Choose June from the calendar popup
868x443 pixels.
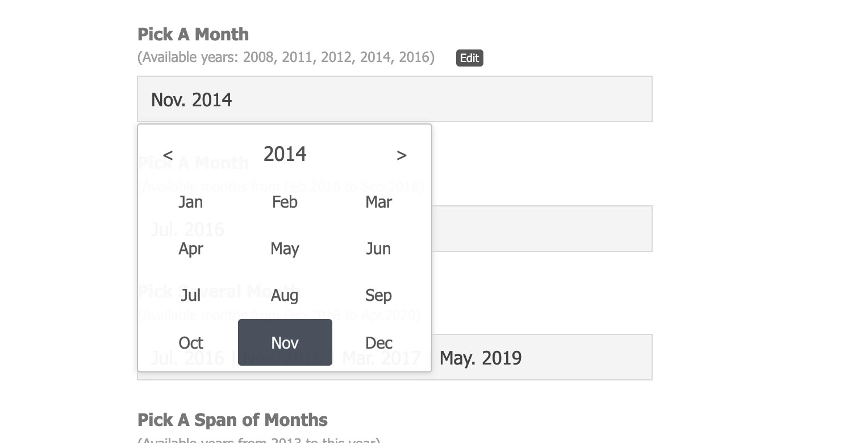click(x=378, y=249)
